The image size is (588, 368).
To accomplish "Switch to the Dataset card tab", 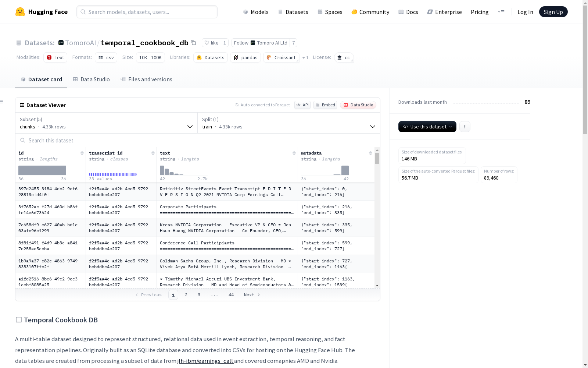I will coord(41,79).
